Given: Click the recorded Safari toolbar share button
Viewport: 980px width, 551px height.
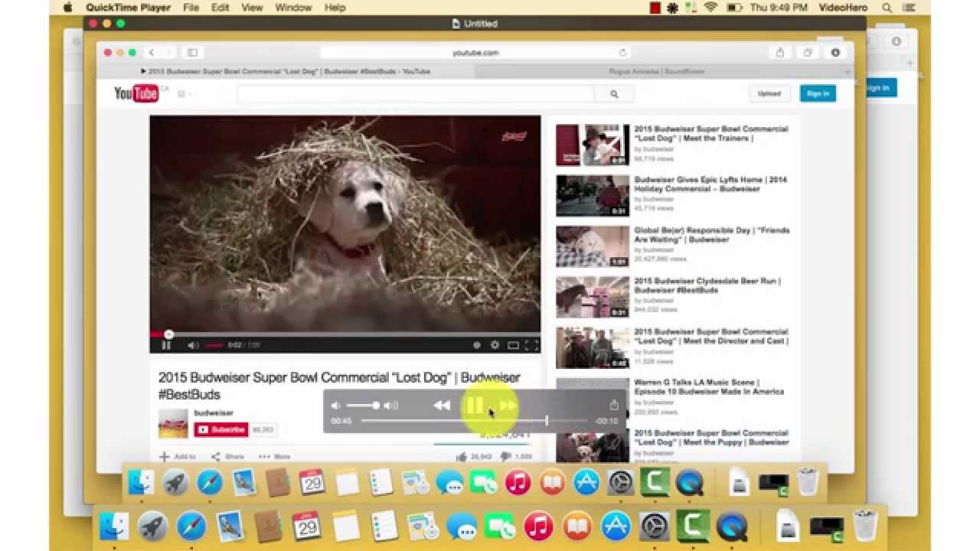Looking at the screenshot, I should (x=780, y=53).
